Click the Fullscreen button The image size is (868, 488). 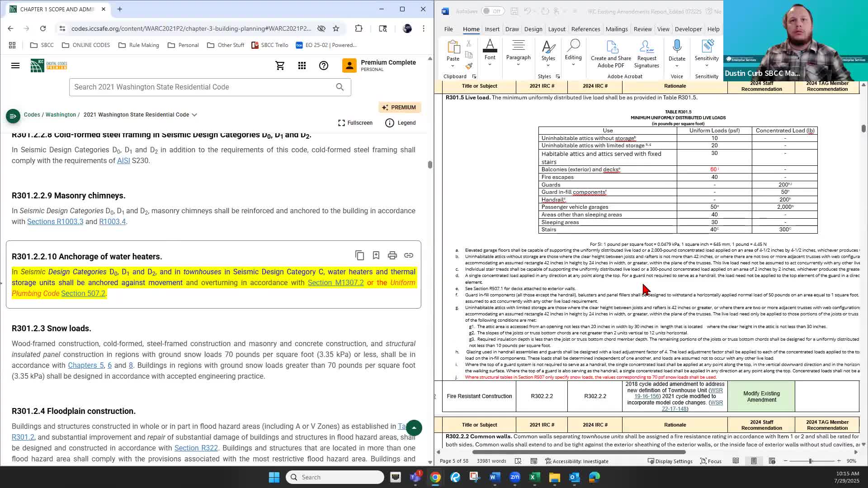[x=355, y=123]
